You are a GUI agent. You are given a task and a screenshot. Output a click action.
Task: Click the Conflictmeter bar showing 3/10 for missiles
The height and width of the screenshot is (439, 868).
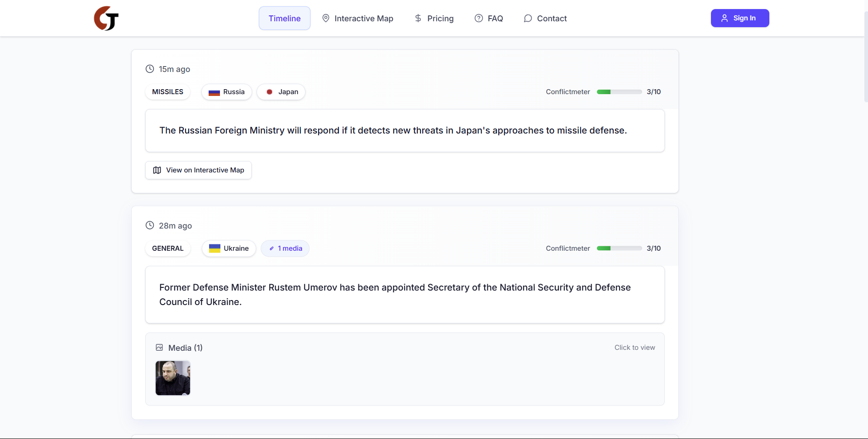point(619,91)
